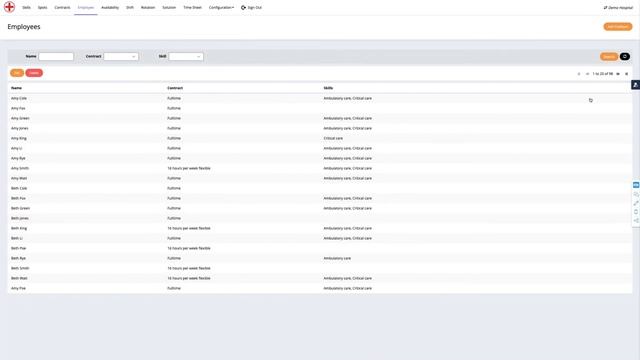
Task: Click the Demo Hospital link
Action: coord(618,7)
